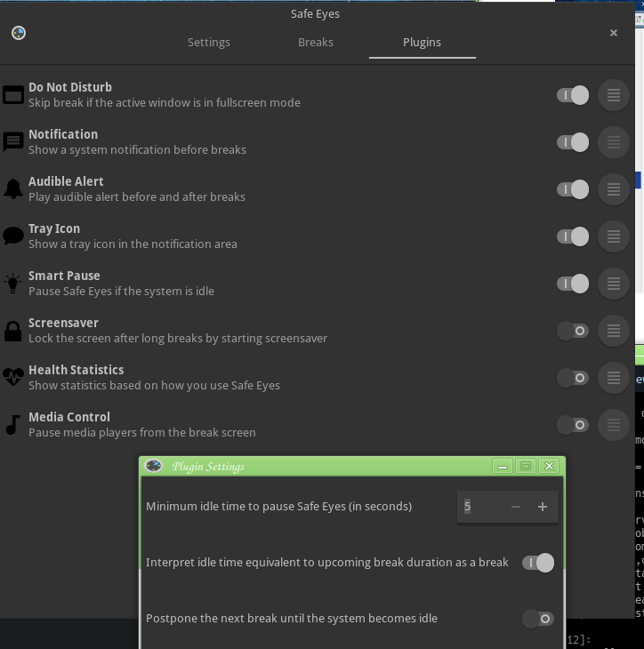The height and width of the screenshot is (649, 644).
Task: Open Audible Alert plugin settings button
Action: coord(614,189)
